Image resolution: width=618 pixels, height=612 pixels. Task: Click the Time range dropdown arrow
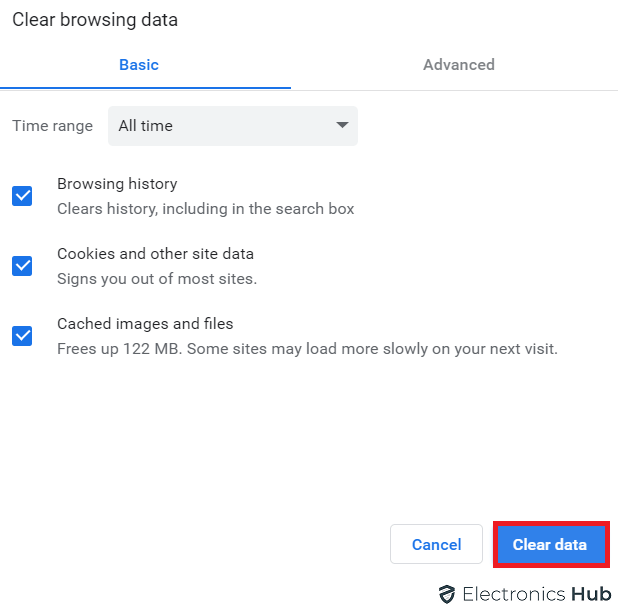(x=342, y=125)
